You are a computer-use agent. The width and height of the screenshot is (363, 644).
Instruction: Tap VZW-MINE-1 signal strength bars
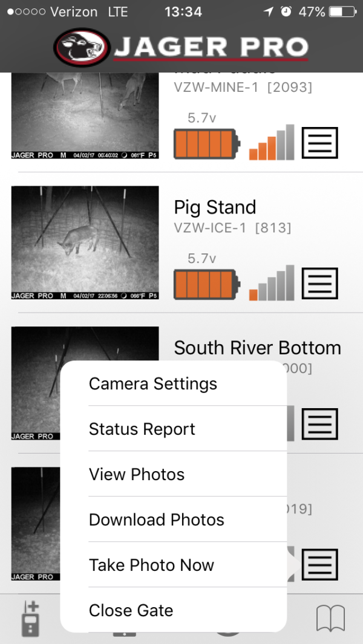[272, 143]
